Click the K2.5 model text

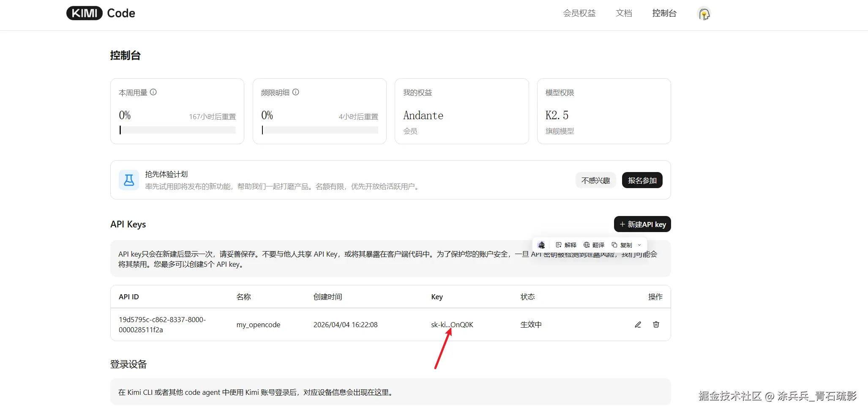point(557,115)
